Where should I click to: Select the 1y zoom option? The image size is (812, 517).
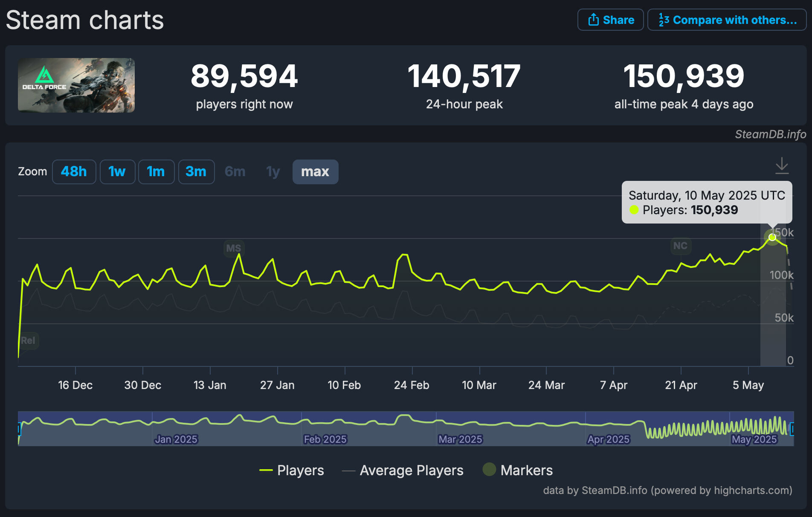click(x=273, y=171)
